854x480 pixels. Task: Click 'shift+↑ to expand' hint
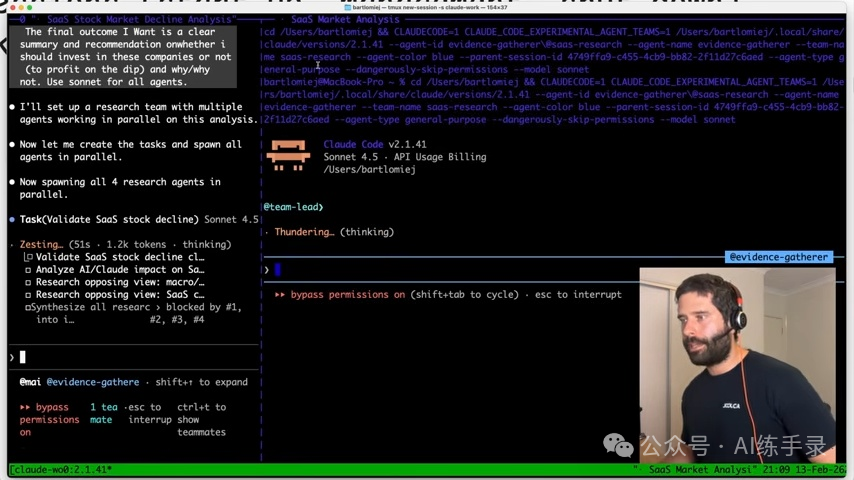click(x=201, y=382)
